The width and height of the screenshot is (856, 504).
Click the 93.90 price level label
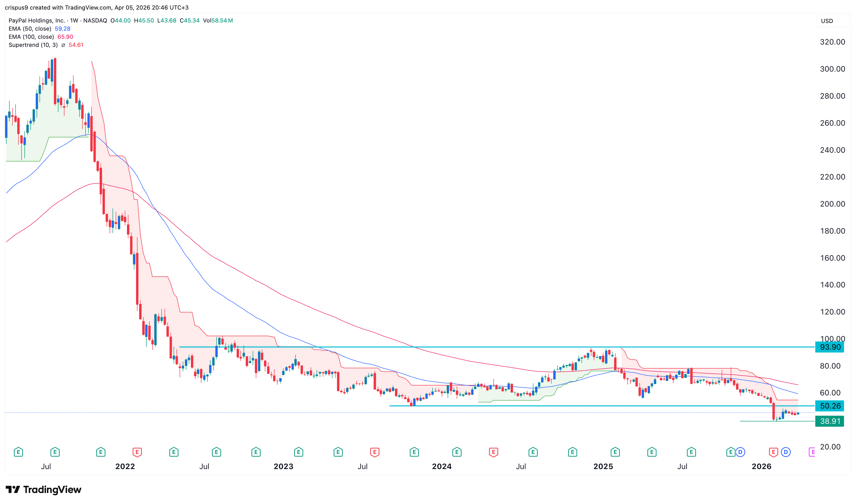[x=829, y=347]
